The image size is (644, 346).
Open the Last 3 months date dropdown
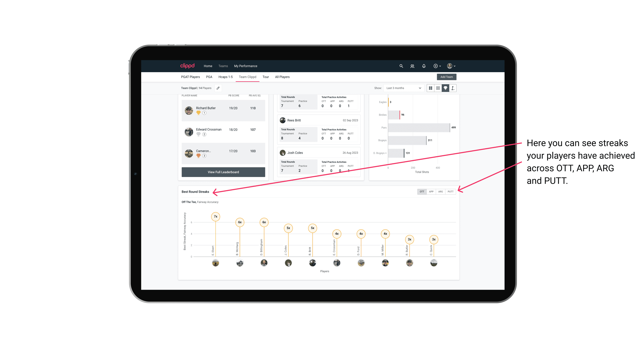tap(403, 88)
